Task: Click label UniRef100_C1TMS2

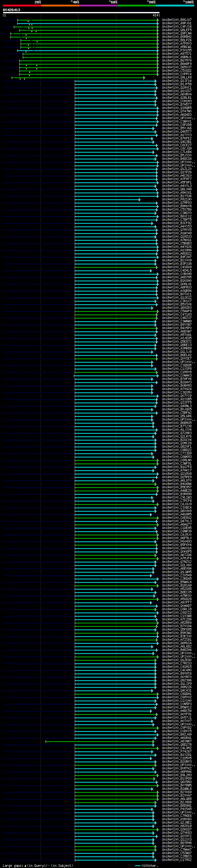Action: (x=177, y=860)
